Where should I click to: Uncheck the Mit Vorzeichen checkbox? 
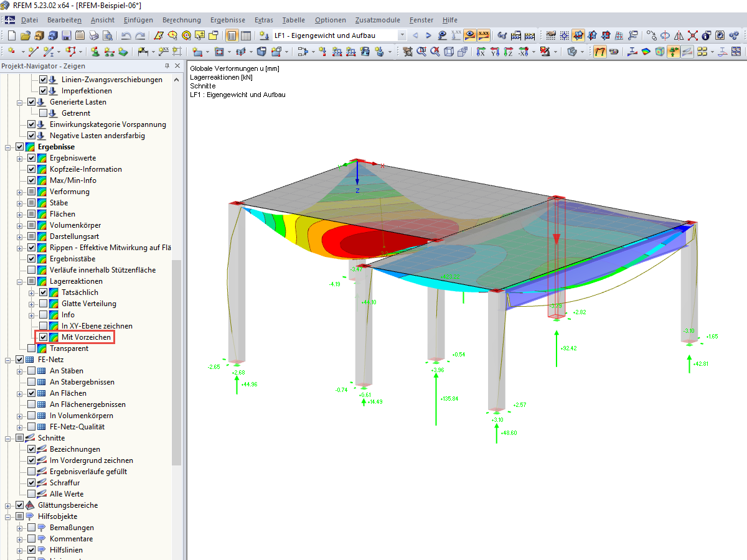43,337
